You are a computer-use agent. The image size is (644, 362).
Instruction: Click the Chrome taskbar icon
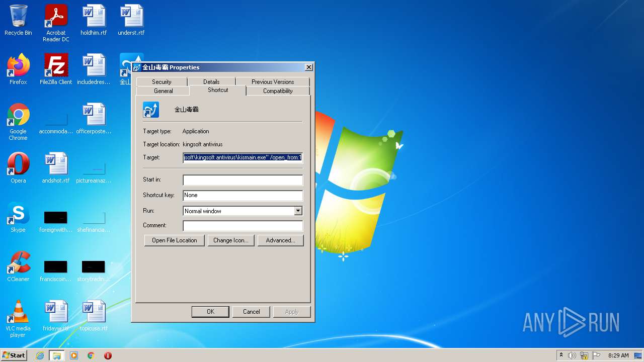91,355
